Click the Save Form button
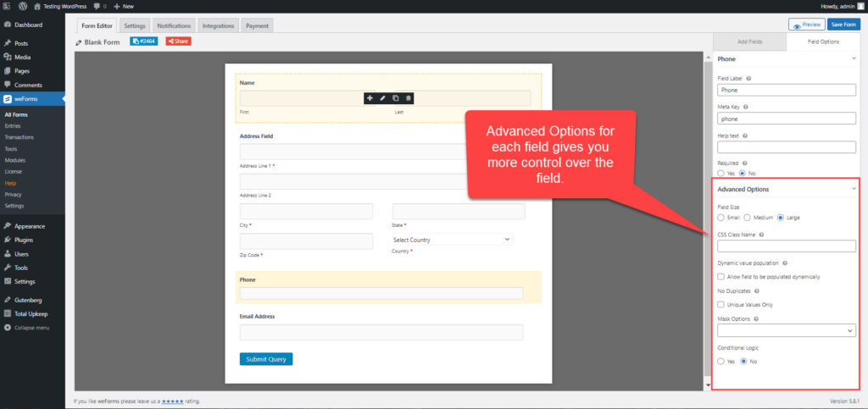 coord(843,25)
